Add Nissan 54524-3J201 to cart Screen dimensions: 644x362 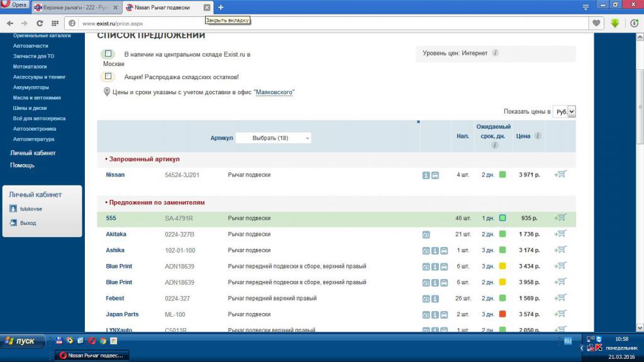(560, 175)
